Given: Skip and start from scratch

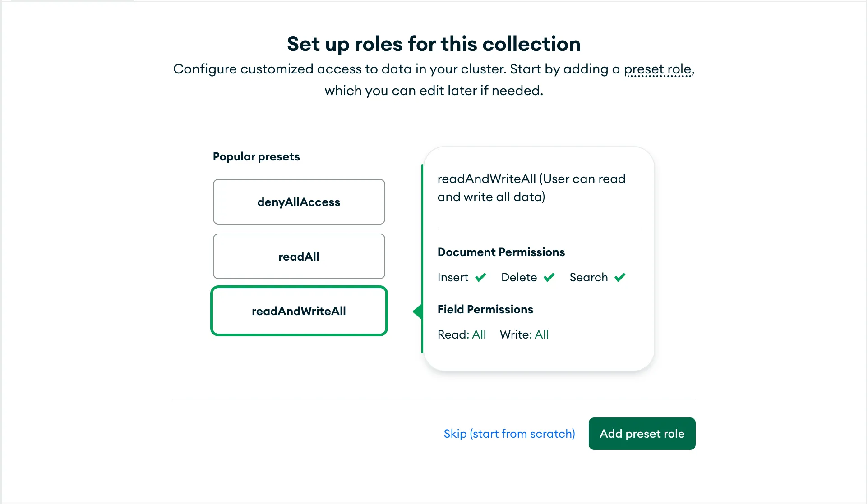Looking at the screenshot, I should (x=509, y=434).
